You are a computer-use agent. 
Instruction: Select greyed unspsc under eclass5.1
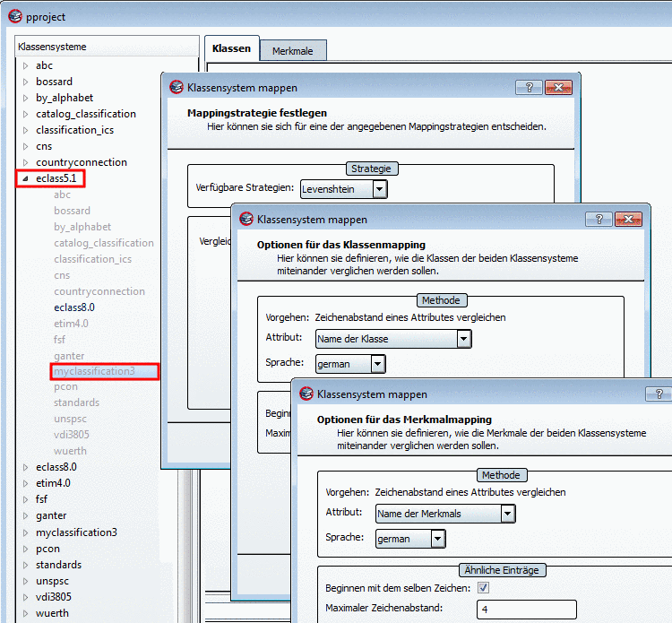point(70,419)
